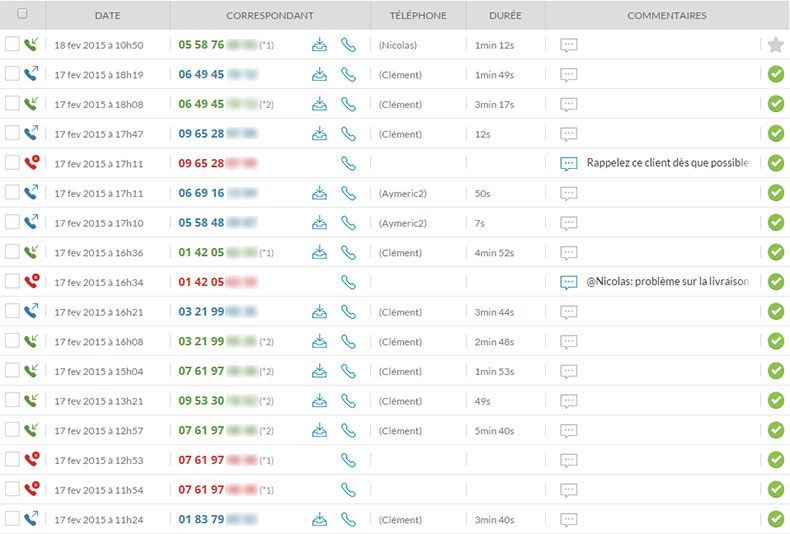Tick the select-all checkbox in the header
The image size is (790, 534).
coord(22,14)
